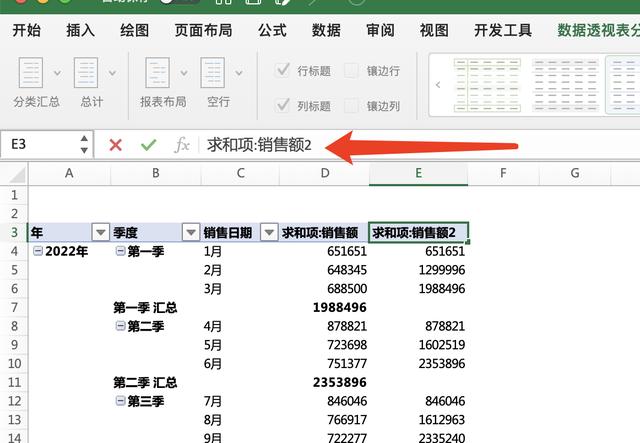Toggle the 行标题 row headers checkbox
Viewport: 640px width, 443px height.
click(x=283, y=70)
